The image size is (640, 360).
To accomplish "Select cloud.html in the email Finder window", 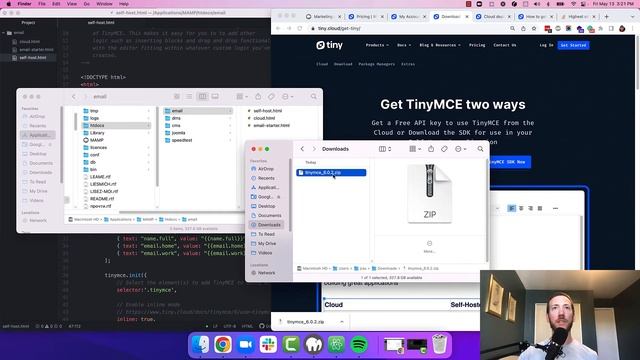I will [x=264, y=118].
